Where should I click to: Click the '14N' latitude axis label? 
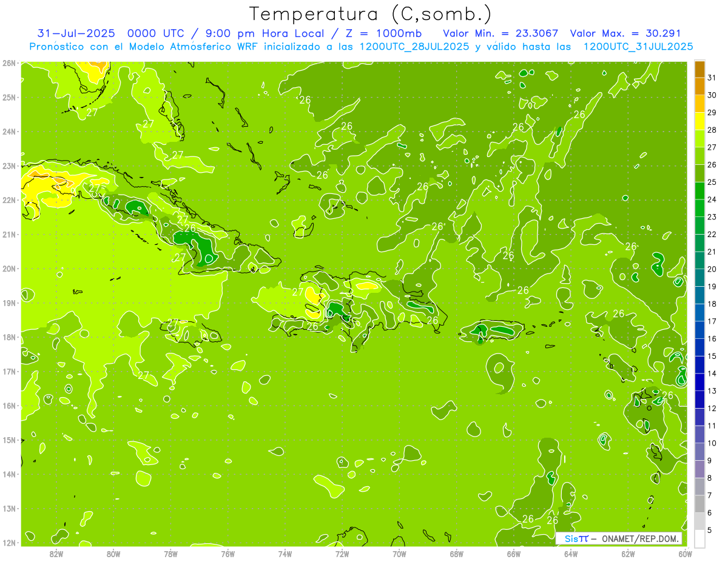8,474
